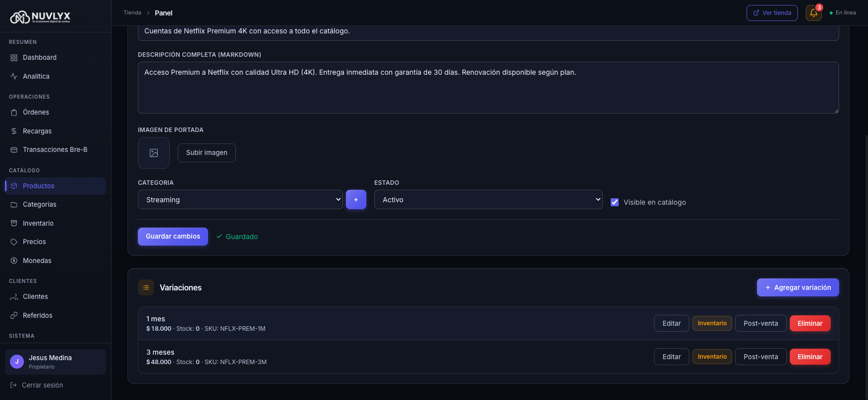
Task: Go to Clientes list
Action: pyautogui.click(x=55, y=297)
